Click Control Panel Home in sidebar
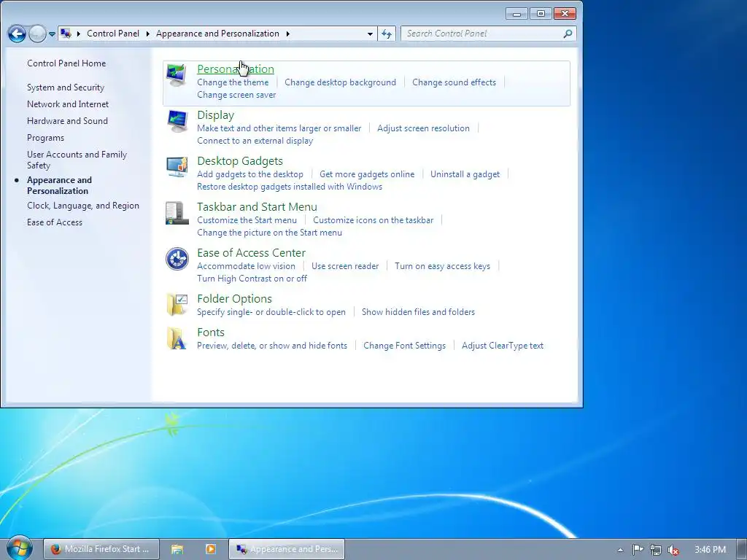747x560 pixels. click(x=66, y=63)
